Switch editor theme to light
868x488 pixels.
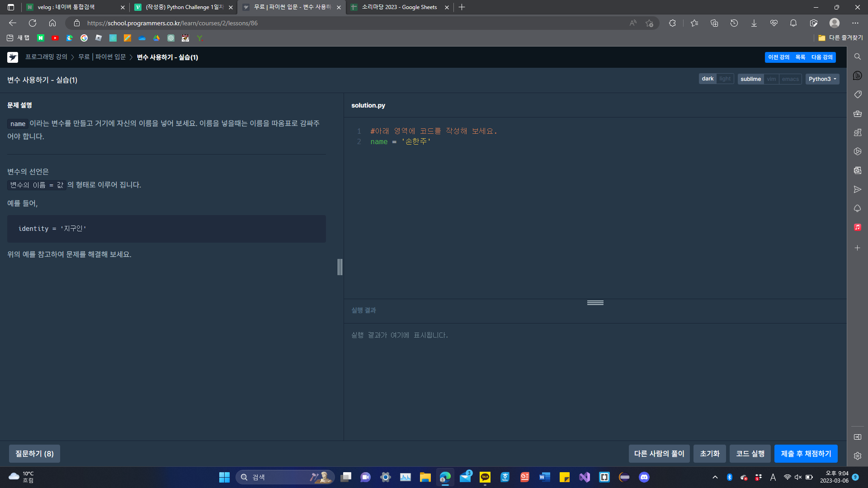click(x=725, y=79)
